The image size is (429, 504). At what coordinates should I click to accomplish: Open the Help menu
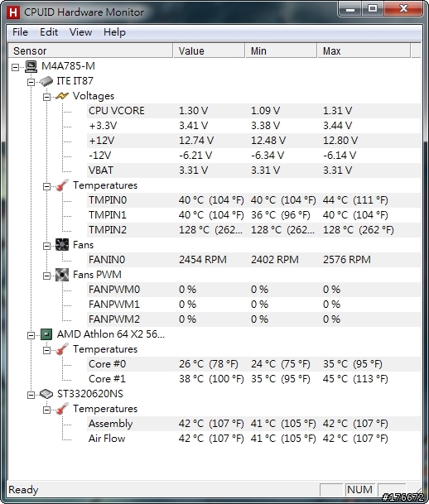click(x=114, y=32)
